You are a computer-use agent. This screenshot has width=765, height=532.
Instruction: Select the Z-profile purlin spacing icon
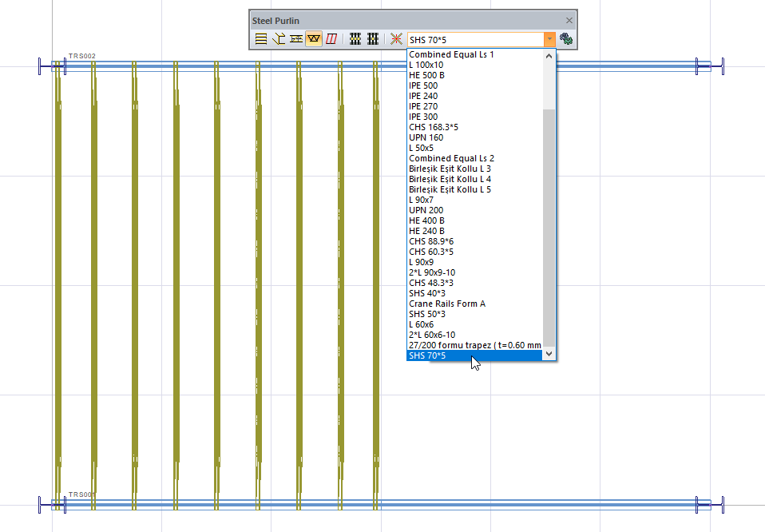click(296, 38)
